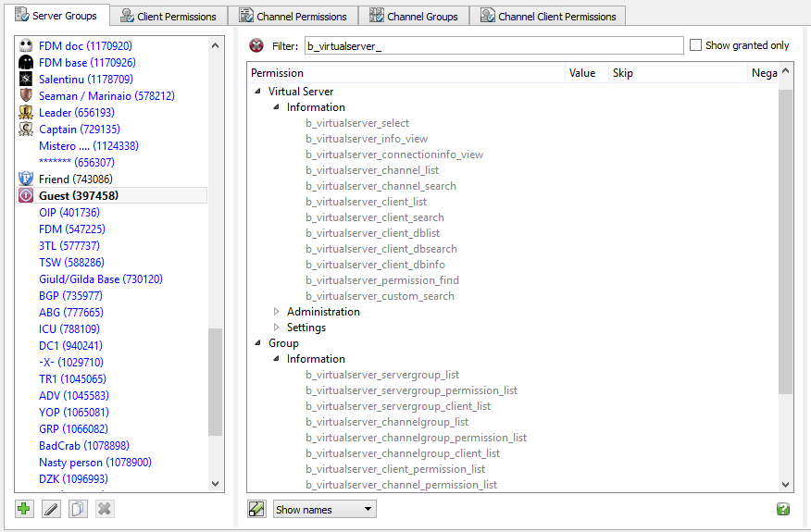
Task: Expand the Settings tree node
Action: coord(277,328)
